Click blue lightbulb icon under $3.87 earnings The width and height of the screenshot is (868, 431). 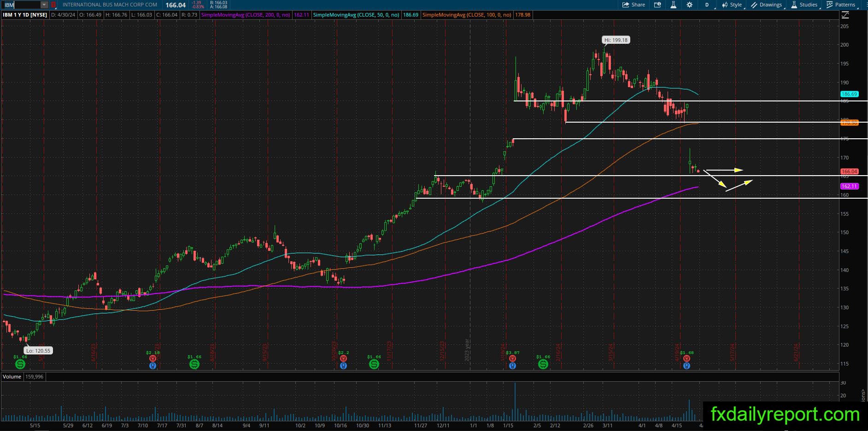(x=512, y=366)
